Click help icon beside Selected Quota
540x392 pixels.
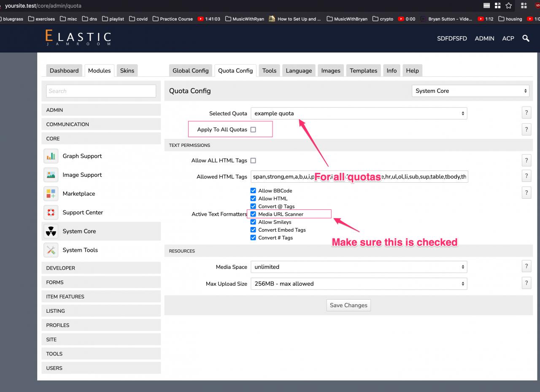click(526, 113)
